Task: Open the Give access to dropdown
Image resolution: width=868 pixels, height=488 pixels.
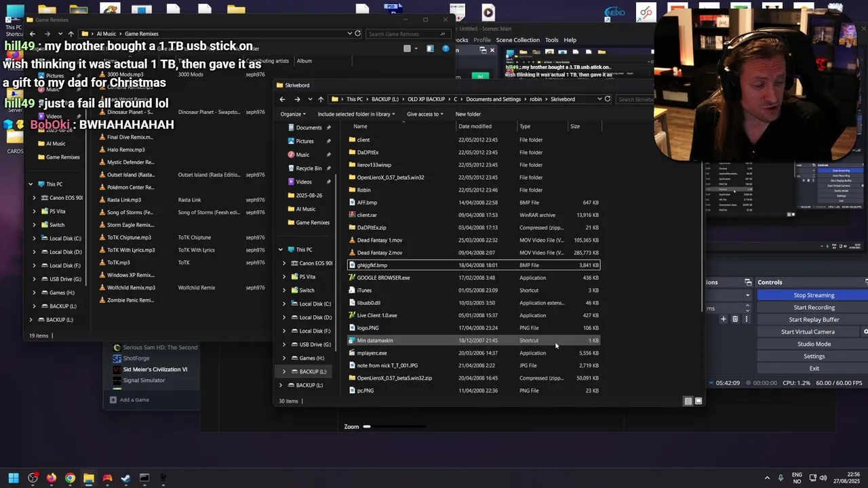Action: pyautogui.click(x=425, y=114)
